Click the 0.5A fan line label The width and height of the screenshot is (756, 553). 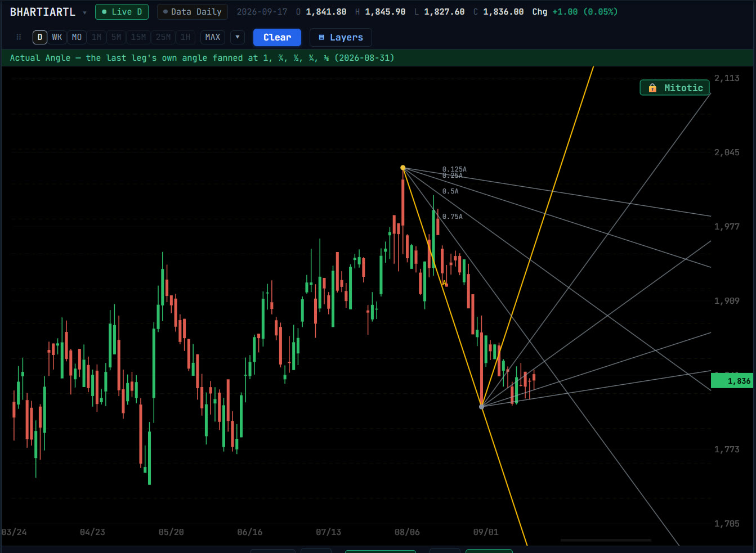[450, 191]
